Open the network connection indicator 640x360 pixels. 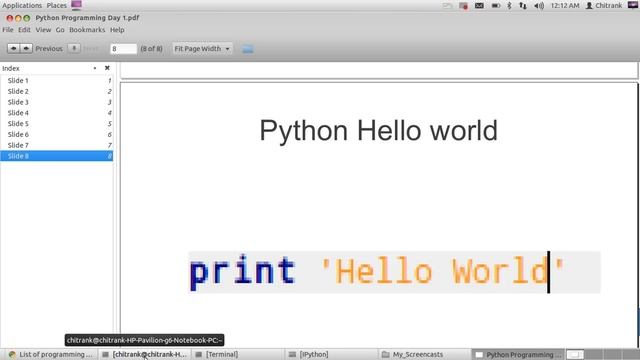click(x=523, y=6)
